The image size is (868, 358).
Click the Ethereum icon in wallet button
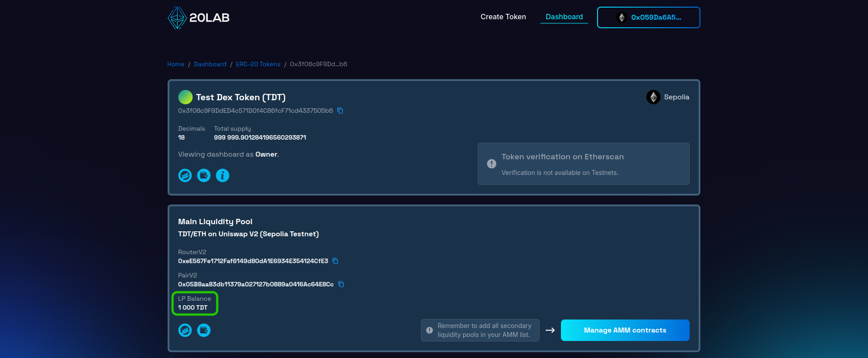click(621, 17)
